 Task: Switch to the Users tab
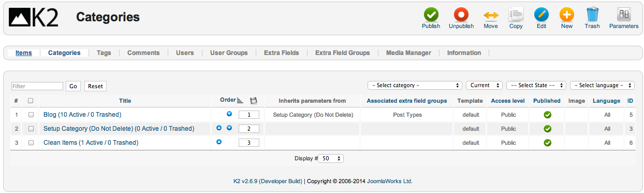[185, 53]
